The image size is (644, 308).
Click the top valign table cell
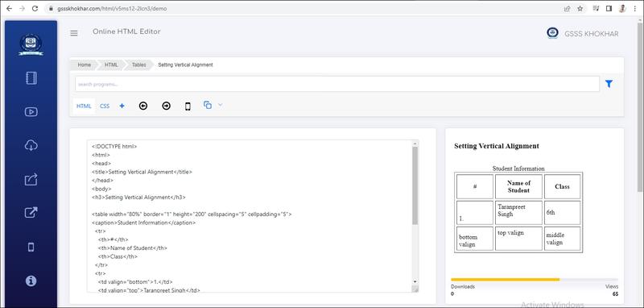pyautogui.click(x=518, y=239)
